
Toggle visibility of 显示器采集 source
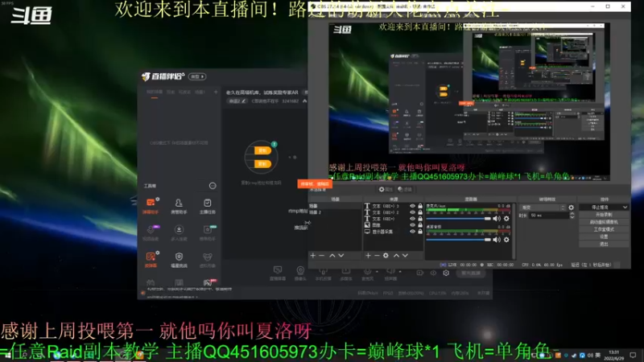pos(412,232)
